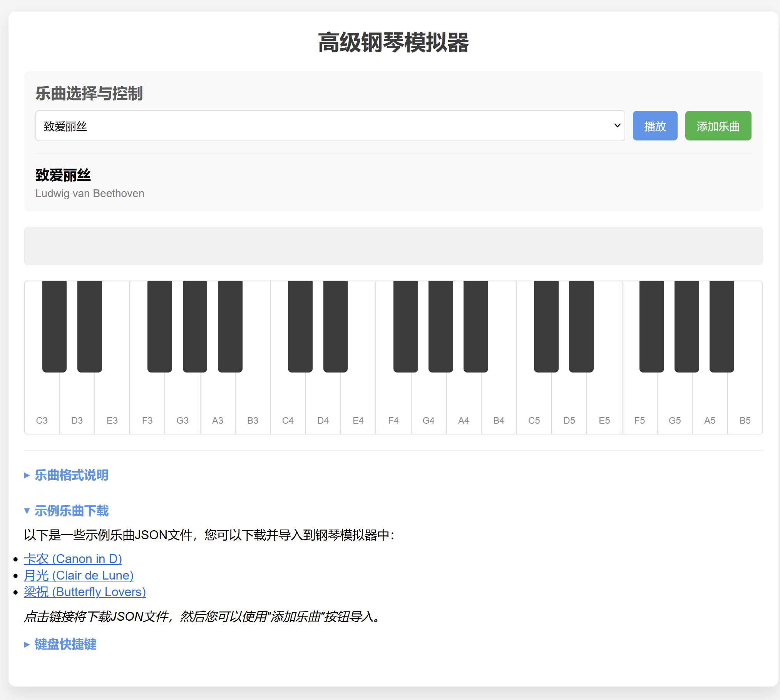Viewport: 780px width, 700px height.
Task: Expand the 乐曲格式说明 section
Action: click(71, 475)
